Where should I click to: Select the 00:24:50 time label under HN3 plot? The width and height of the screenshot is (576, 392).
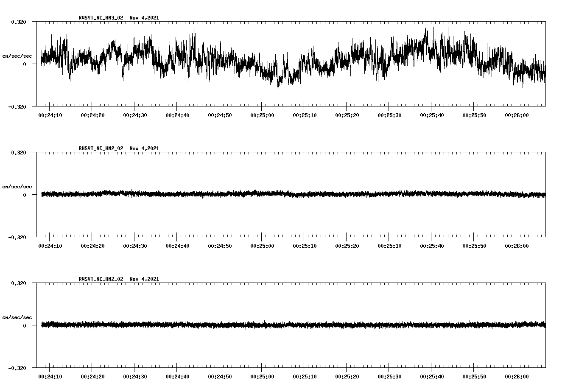point(220,115)
